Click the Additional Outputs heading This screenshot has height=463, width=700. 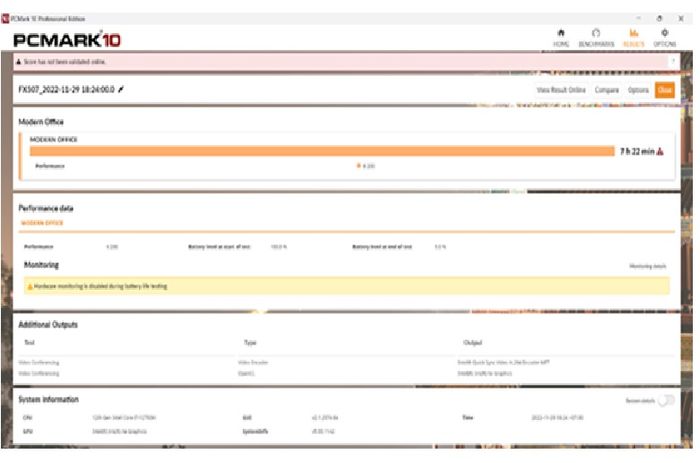(x=48, y=325)
